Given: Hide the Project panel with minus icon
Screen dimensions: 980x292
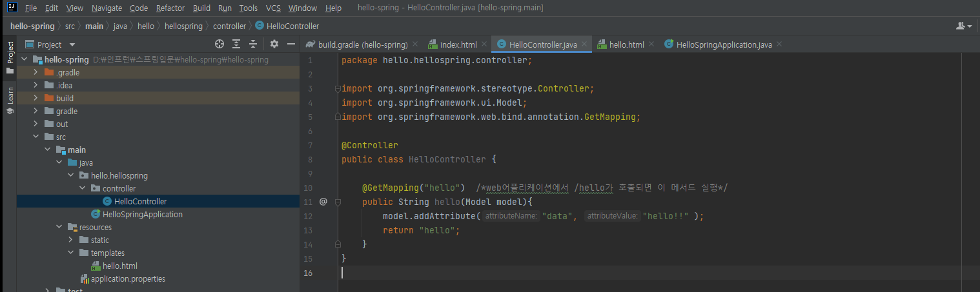Looking at the screenshot, I should point(291,44).
